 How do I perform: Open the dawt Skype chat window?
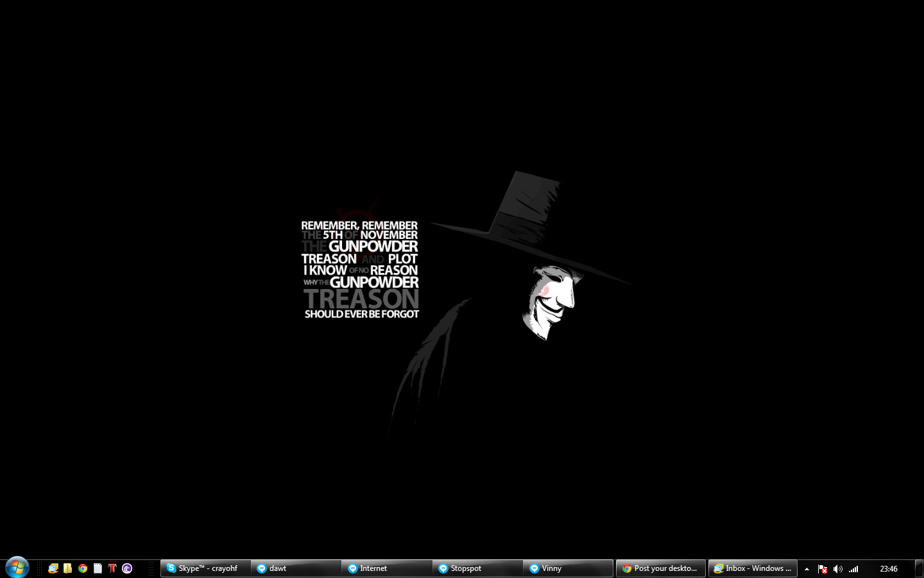point(295,568)
